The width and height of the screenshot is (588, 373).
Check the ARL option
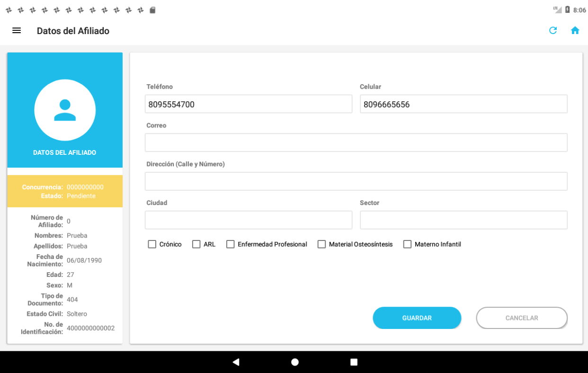pos(196,244)
